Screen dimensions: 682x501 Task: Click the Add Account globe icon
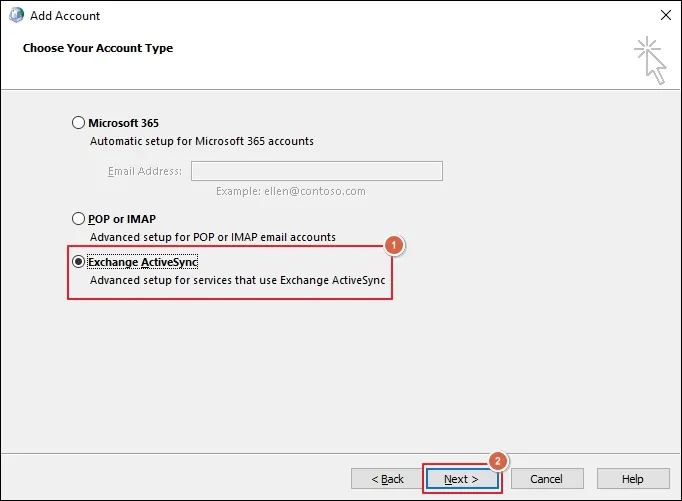17,15
